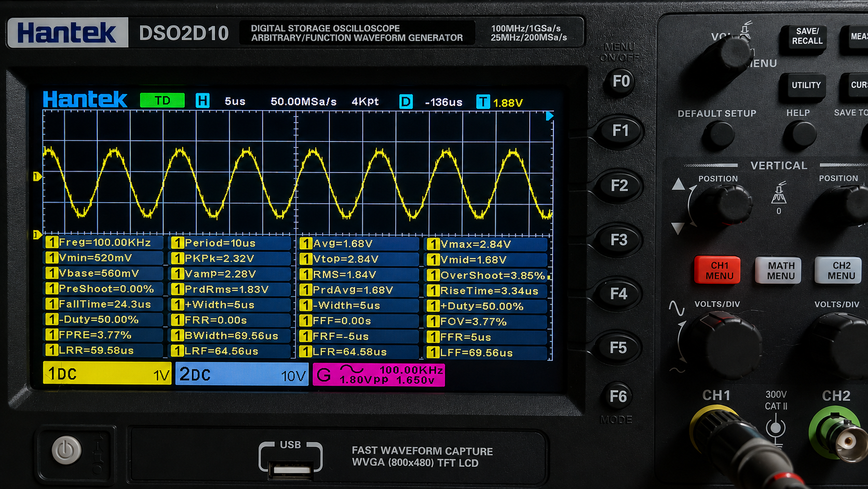Select the magenta G generator status box
This screenshot has height=489, width=868.
click(379, 375)
